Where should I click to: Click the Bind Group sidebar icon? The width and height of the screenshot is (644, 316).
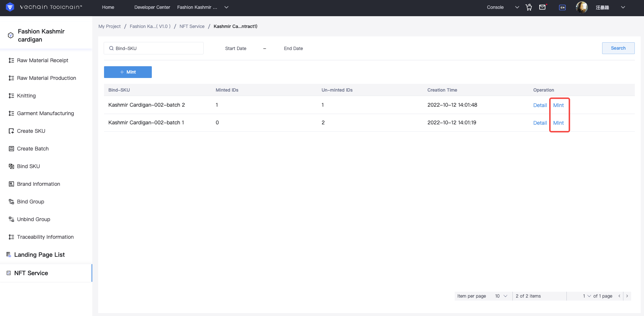click(11, 202)
